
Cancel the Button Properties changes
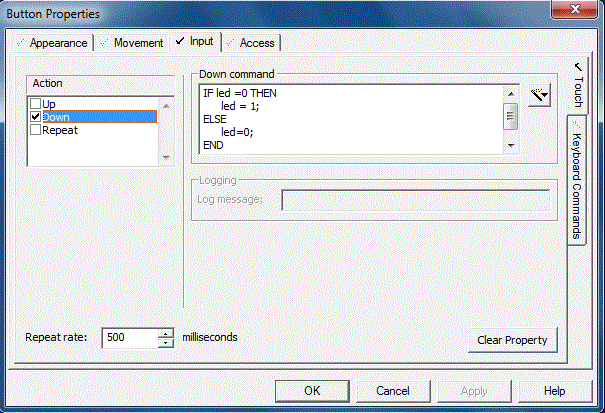(x=393, y=390)
